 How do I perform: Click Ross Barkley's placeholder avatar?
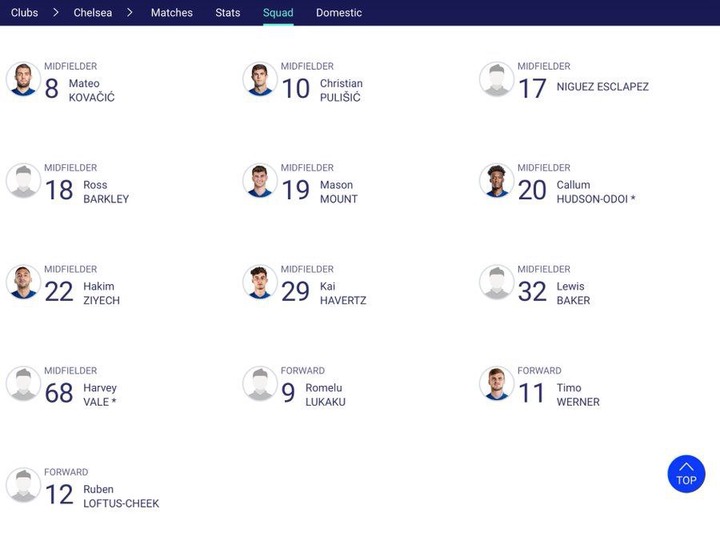(23, 181)
